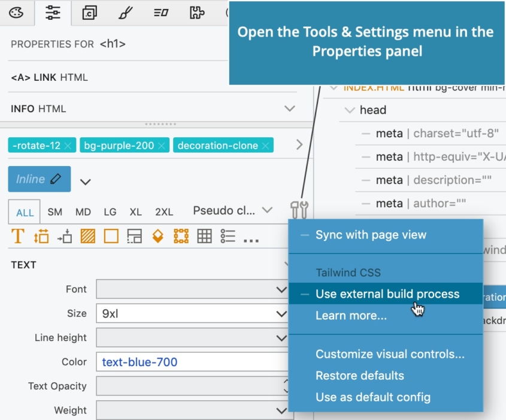Switch to the MD breakpoint
Image resolution: width=506 pixels, height=420 pixels.
83,212
